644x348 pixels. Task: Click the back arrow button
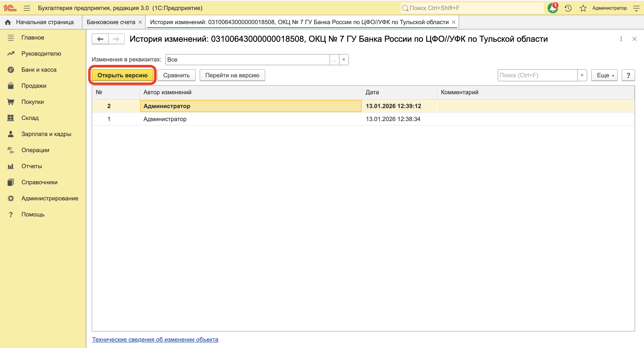(x=100, y=39)
